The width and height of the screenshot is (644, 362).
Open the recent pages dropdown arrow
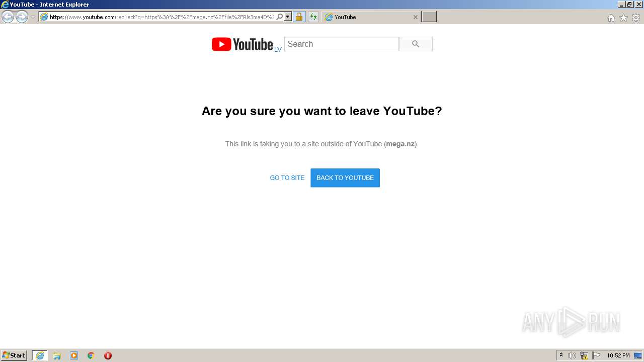point(33,17)
